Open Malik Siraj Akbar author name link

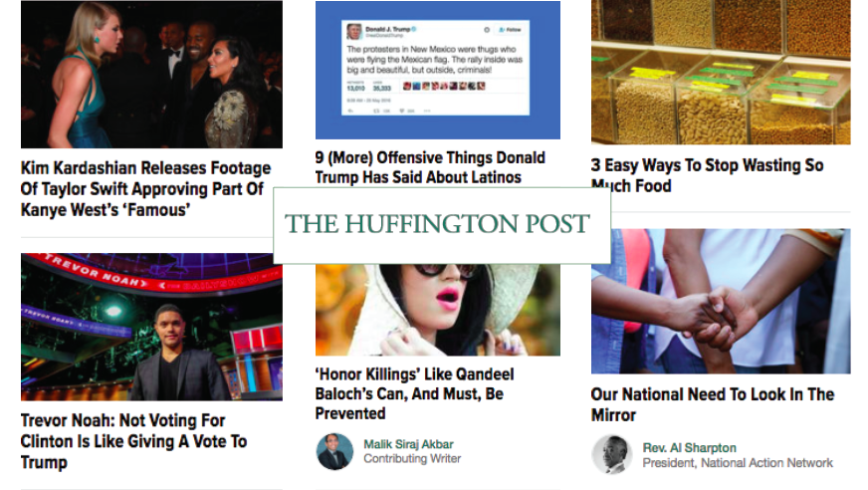408,444
